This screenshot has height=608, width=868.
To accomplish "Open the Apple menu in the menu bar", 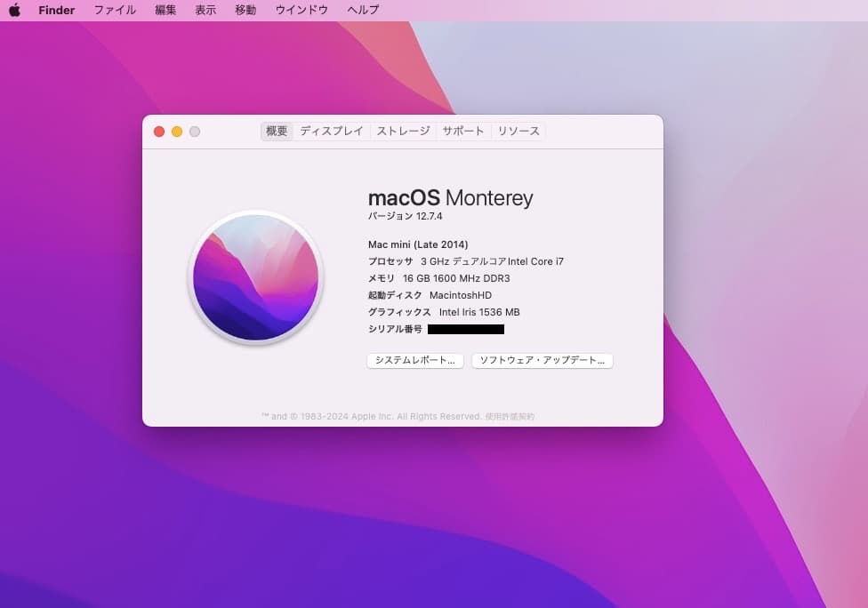I will click(x=13, y=10).
